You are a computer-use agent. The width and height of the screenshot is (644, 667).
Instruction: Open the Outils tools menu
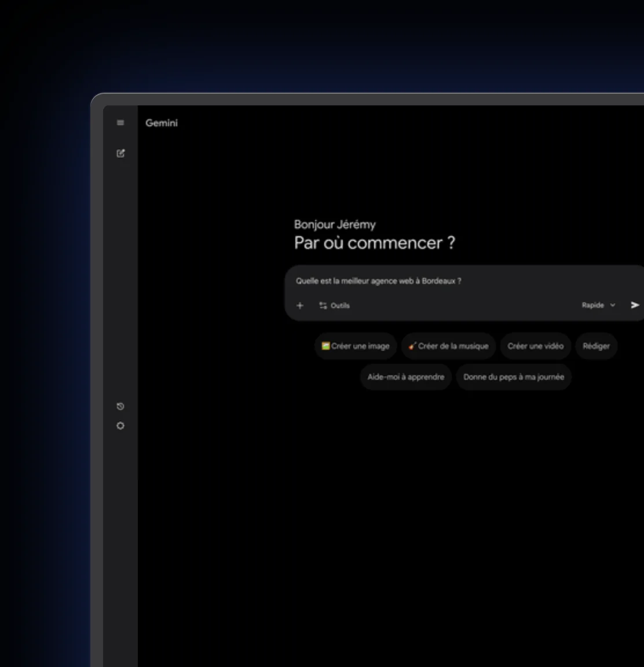tap(334, 306)
